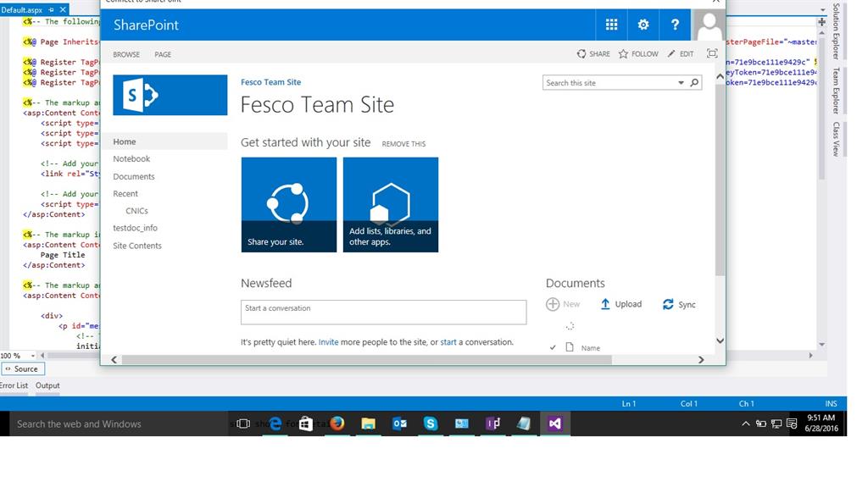868x487 pixels.
Task: Launch Firefox from the taskbar
Action: [337, 424]
